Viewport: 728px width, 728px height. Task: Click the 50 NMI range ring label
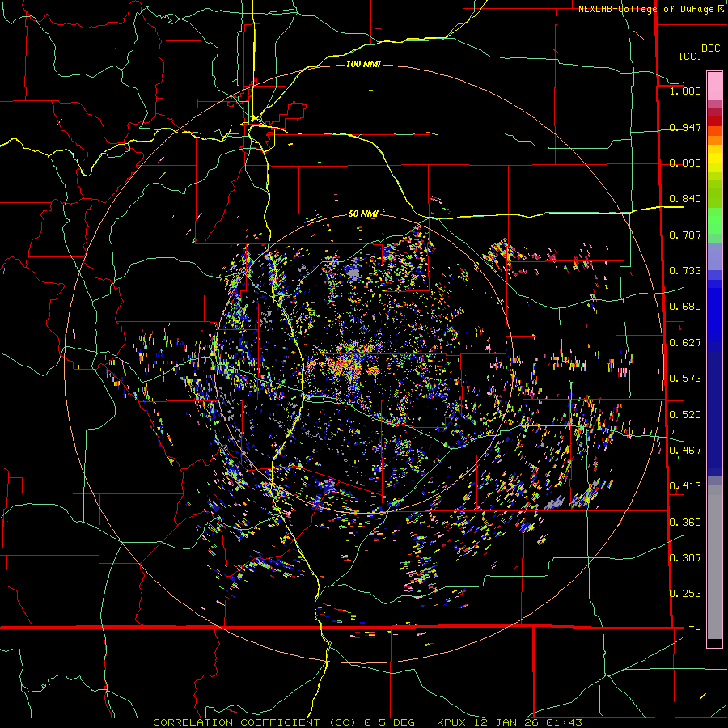pos(363,214)
